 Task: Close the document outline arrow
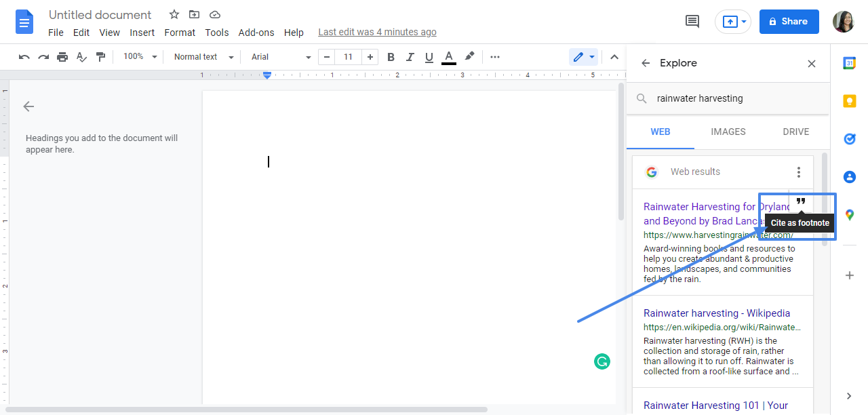[x=28, y=106]
